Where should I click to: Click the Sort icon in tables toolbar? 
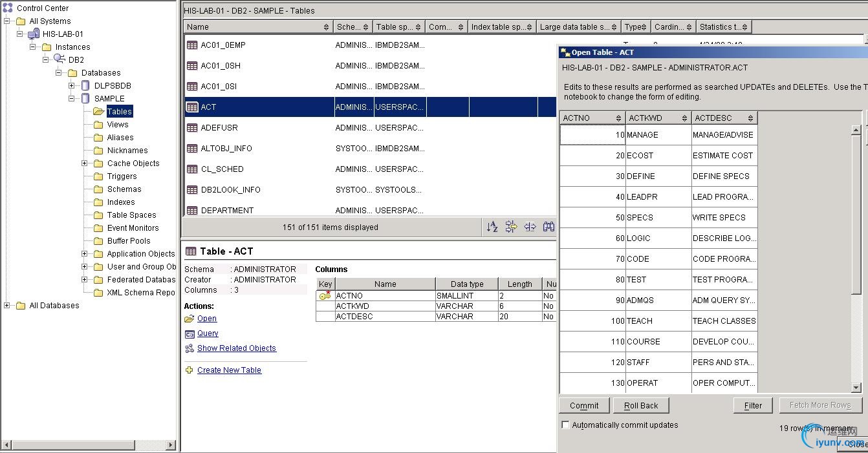click(x=492, y=227)
